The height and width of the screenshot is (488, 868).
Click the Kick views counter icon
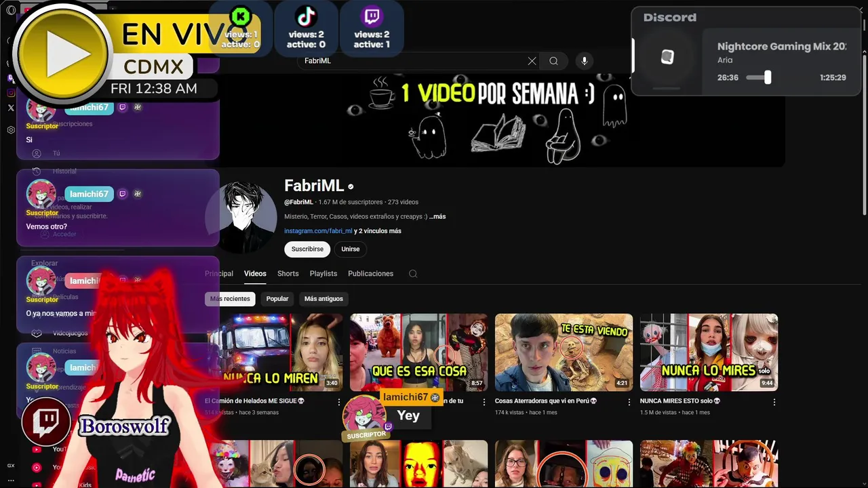coord(240,16)
